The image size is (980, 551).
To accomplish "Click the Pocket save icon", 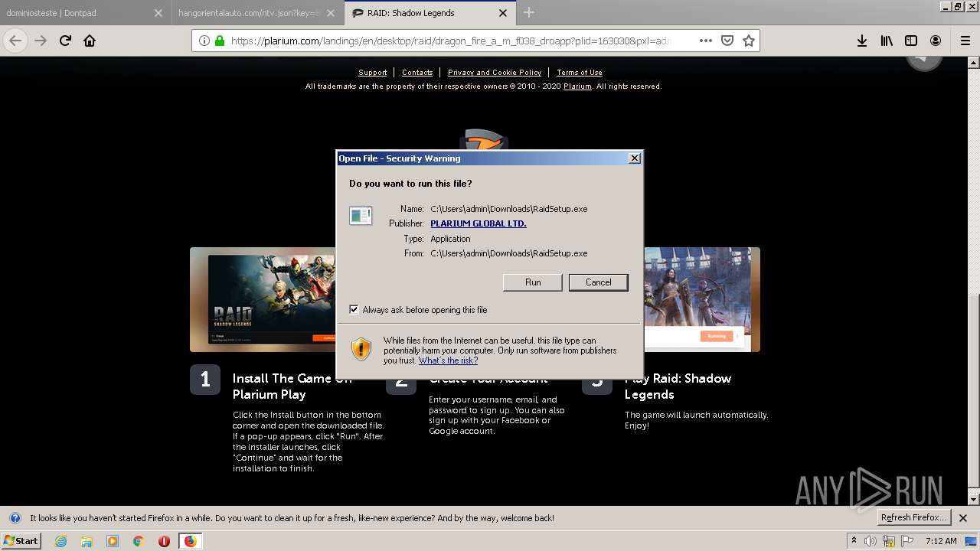I will tap(727, 41).
